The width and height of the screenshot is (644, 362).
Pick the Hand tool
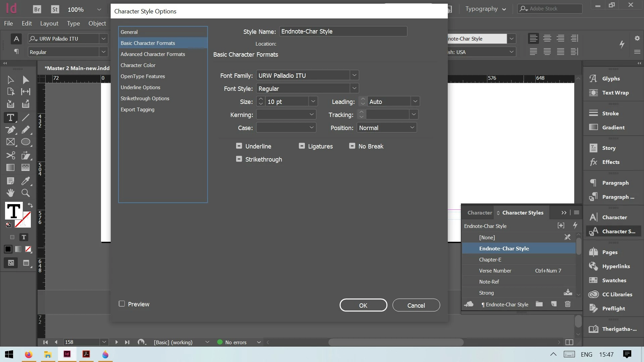point(10,193)
